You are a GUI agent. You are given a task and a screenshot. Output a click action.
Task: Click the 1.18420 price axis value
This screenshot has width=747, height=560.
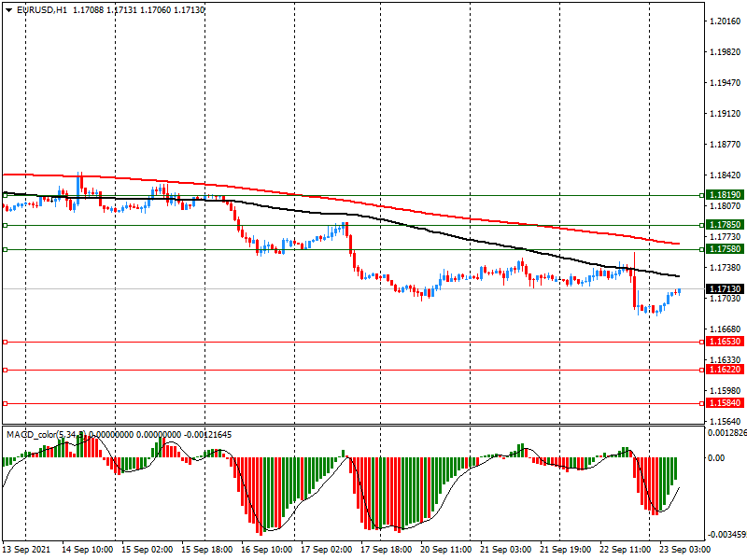(x=726, y=175)
